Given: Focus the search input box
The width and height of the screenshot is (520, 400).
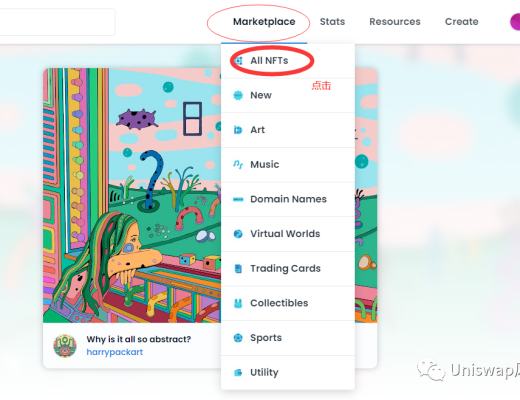Looking at the screenshot, I should pos(57,22).
